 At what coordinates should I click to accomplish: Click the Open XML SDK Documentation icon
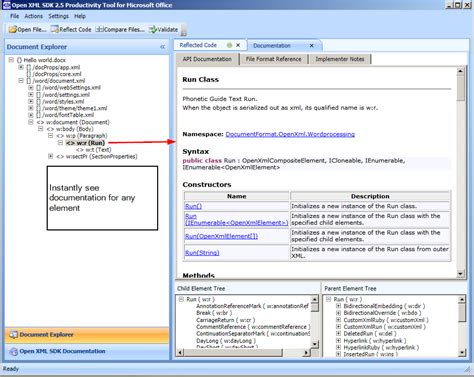(13, 351)
